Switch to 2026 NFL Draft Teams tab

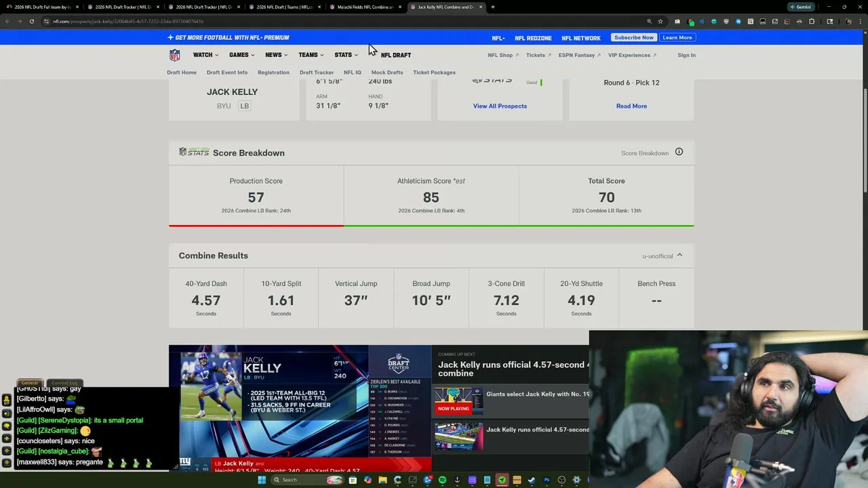click(283, 7)
